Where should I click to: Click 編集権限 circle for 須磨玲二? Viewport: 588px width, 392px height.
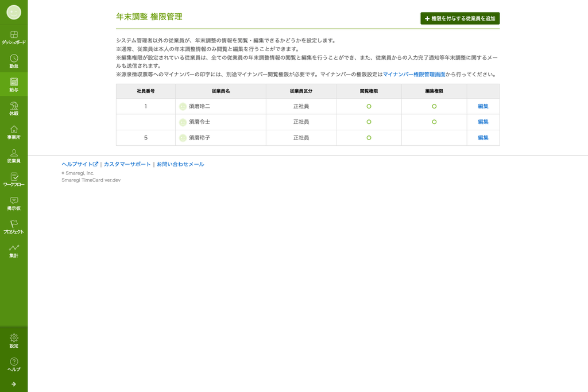coord(434,106)
